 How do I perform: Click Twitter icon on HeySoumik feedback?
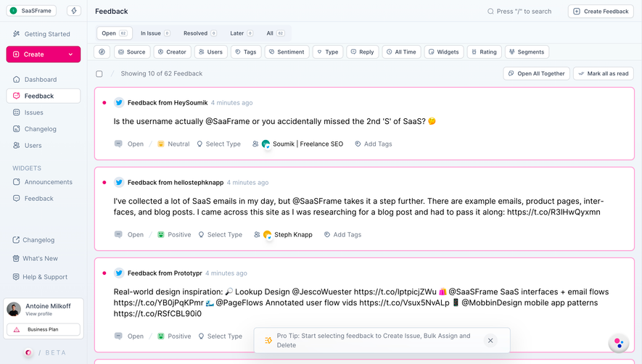(x=119, y=103)
